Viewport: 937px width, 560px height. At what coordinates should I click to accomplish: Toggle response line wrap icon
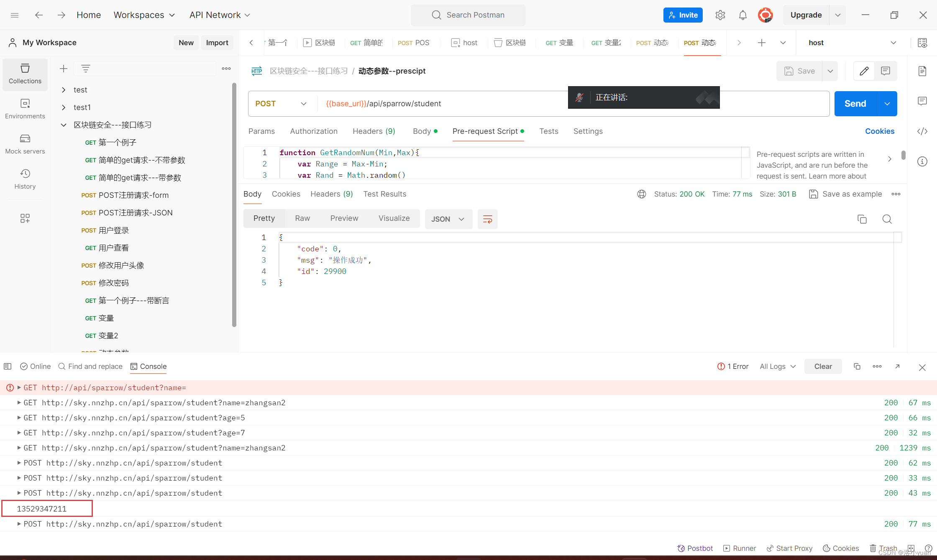[488, 219]
